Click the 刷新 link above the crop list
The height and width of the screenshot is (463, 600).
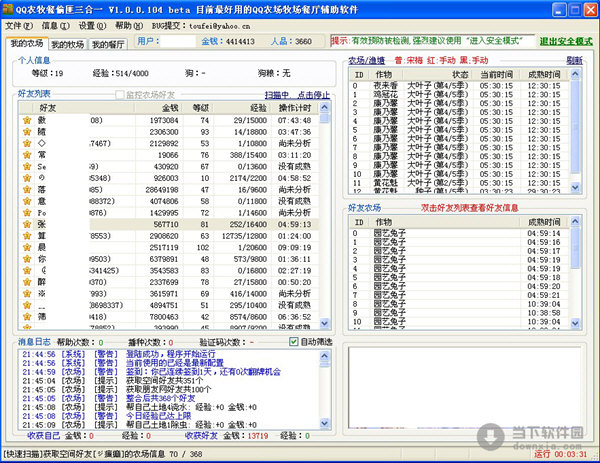pyautogui.click(x=574, y=60)
